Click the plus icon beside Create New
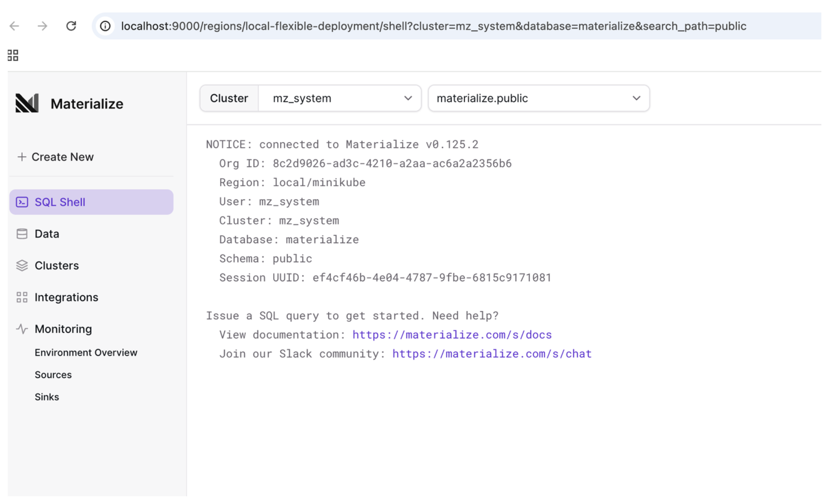The height and width of the screenshot is (504, 829). [x=22, y=157]
